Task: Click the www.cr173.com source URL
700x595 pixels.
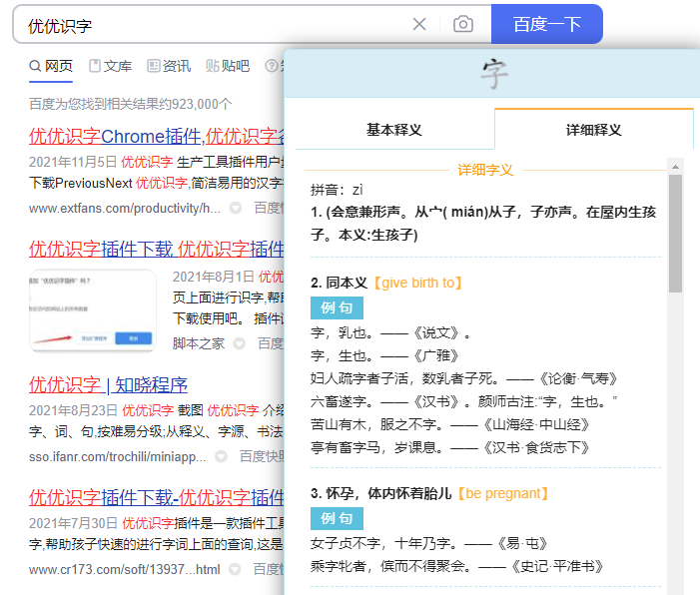Action: (x=125, y=569)
